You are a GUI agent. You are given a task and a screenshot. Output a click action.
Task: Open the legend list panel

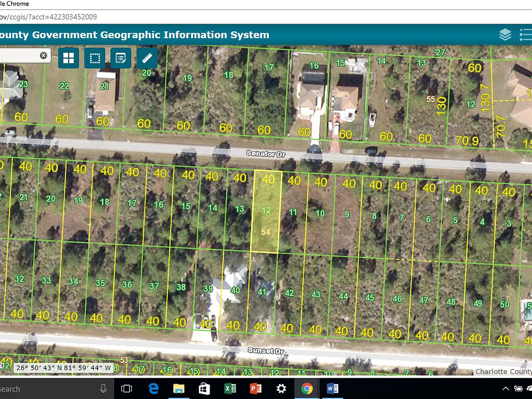pyautogui.click(x=525, y=34)
